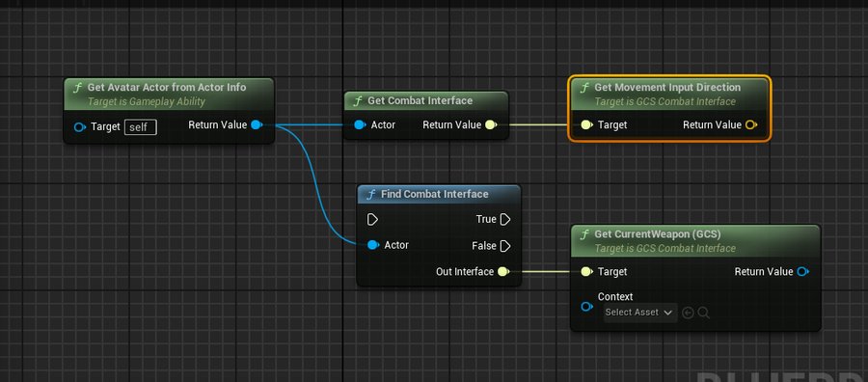The height and width of the screenshot is (382, 868).
Task: Click the Out Interface output pin
Action: tap(503, 272)
